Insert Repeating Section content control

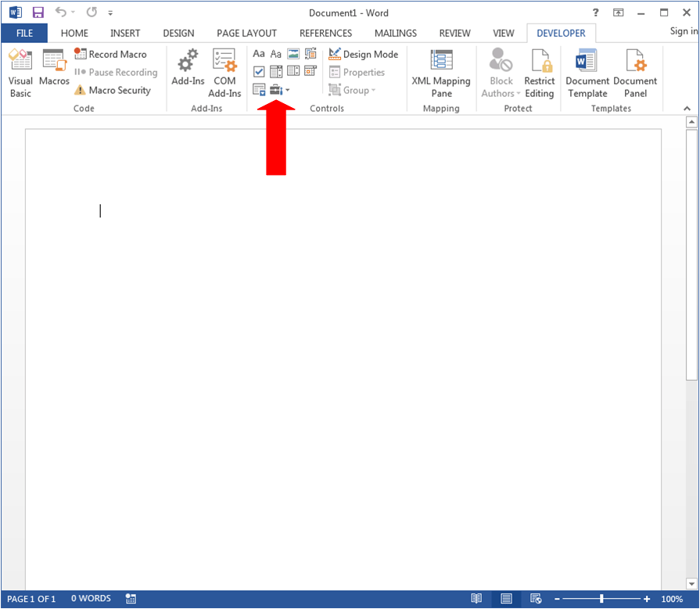[258, 90]
